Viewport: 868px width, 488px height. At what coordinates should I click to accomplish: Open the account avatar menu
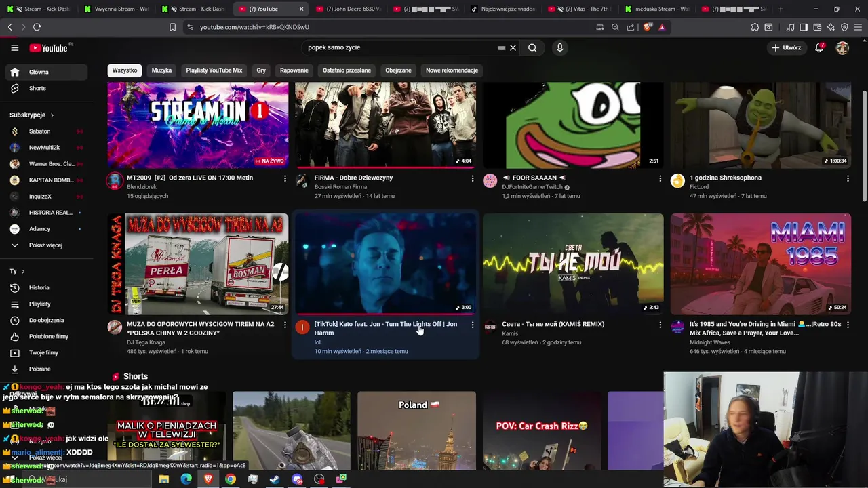coord(842,48)
